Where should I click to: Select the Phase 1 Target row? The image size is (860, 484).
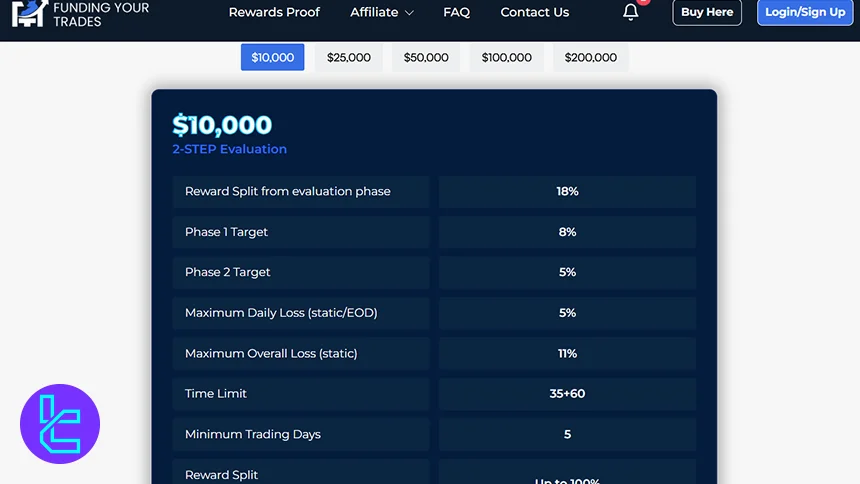(300, 232)
